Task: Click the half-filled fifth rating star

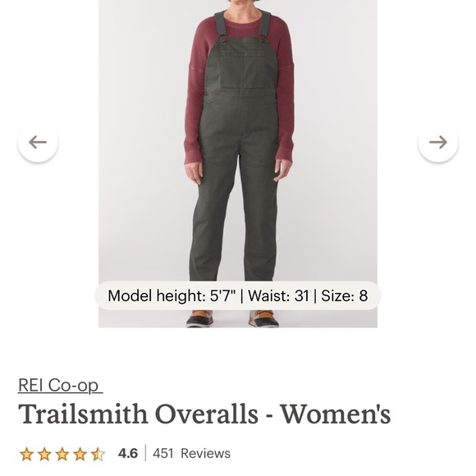Action: (98, 454)
